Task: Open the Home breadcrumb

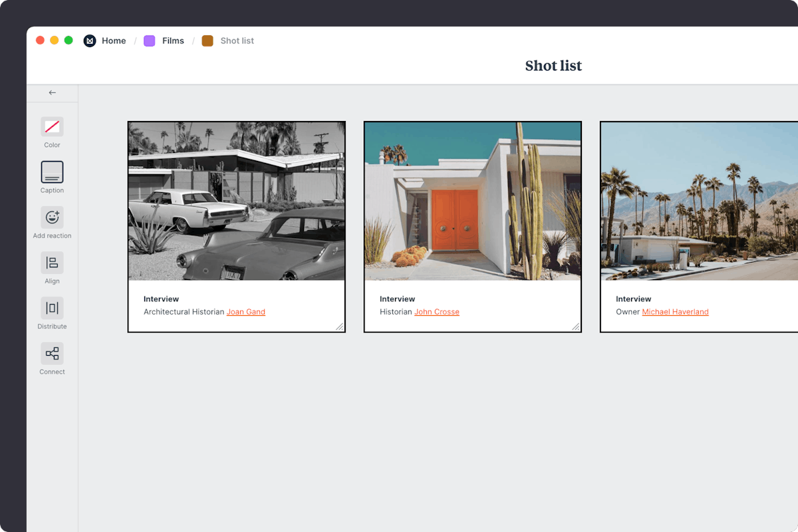Action: (114, 41)
